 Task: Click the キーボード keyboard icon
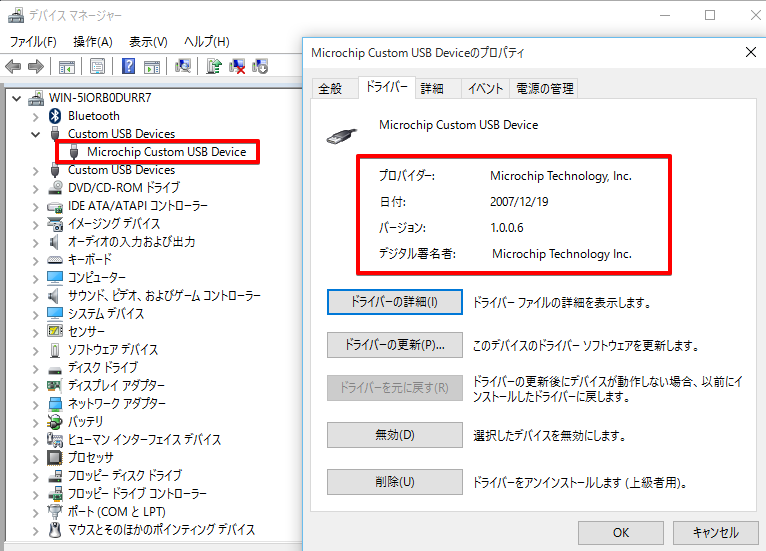(x=55, y=260)
